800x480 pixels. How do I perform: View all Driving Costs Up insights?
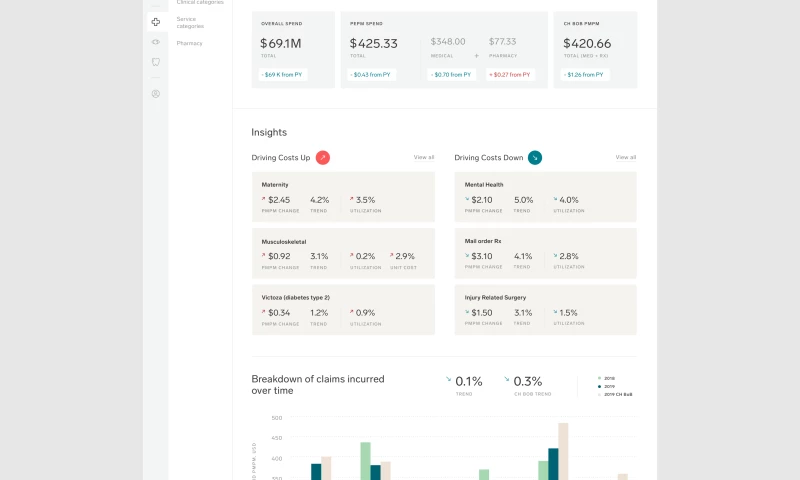click(423, 157)
